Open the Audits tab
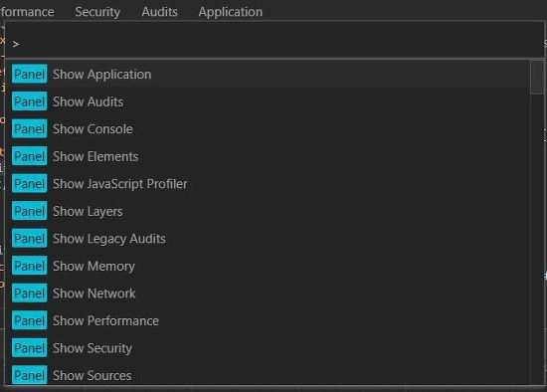547x392 pixels. point(159,12)
